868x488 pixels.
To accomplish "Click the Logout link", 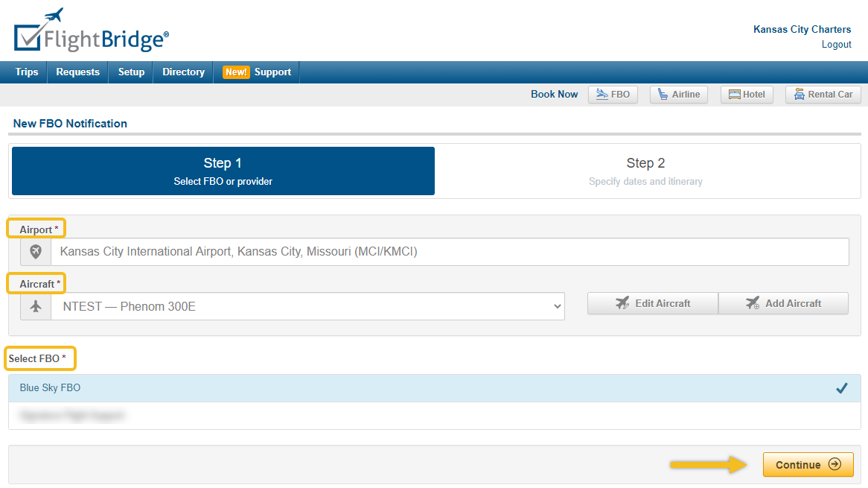I will [835, 44].
